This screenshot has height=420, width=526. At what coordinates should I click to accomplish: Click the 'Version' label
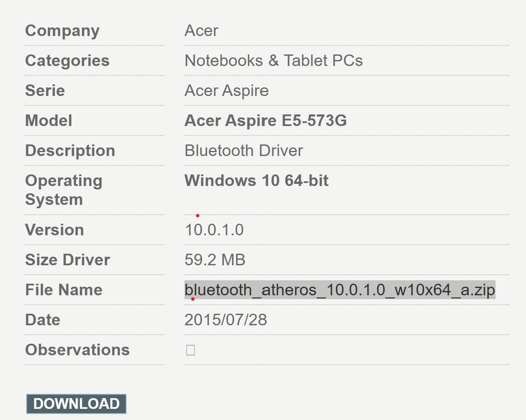tap(54, 230)
